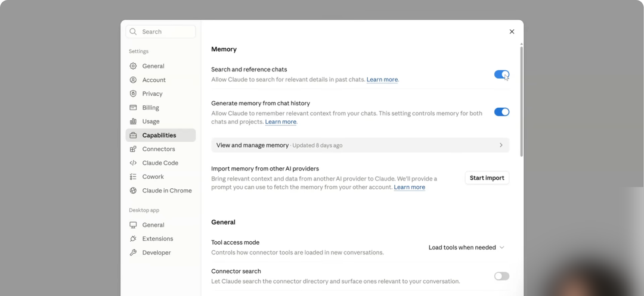Click the settings Search input field
The height and width of the screenshot is (296, 644).
160,32
